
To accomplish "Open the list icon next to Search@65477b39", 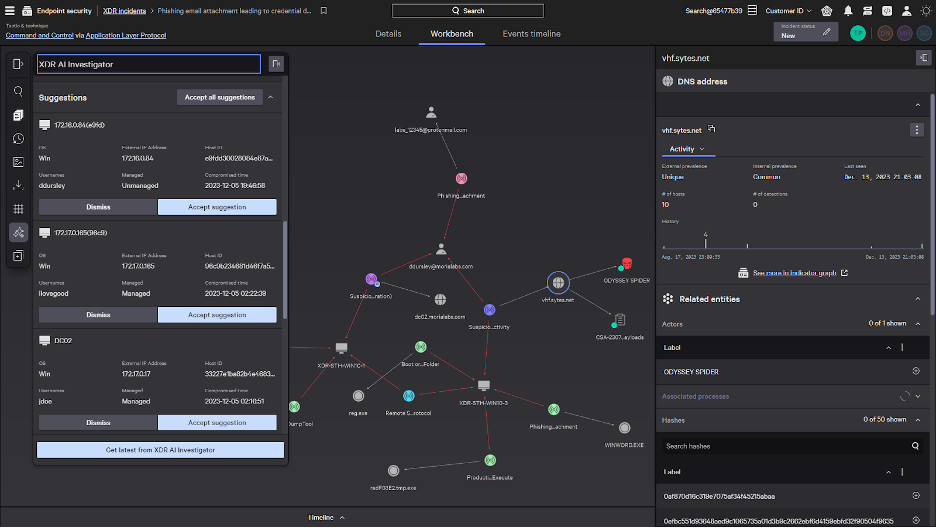I will coord(752,11).
